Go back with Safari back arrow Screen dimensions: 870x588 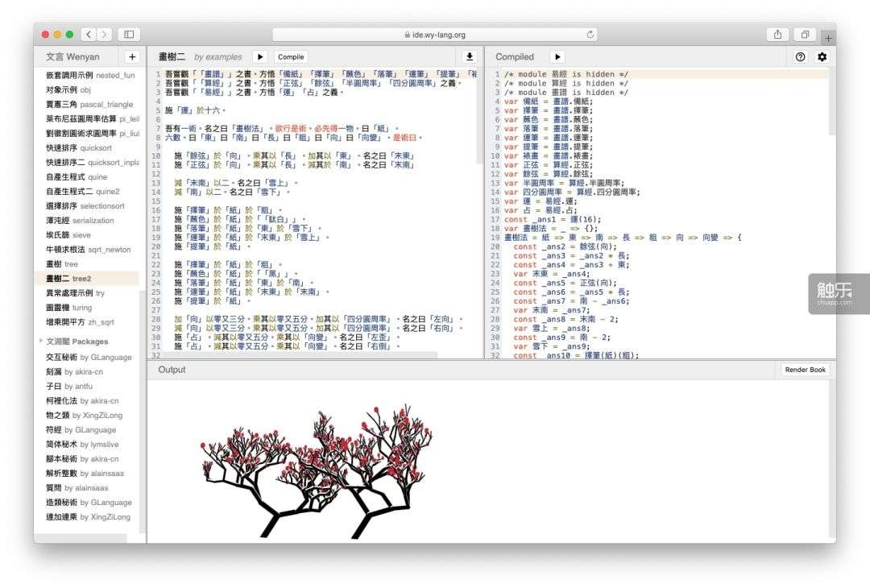(x=89, y=35)
